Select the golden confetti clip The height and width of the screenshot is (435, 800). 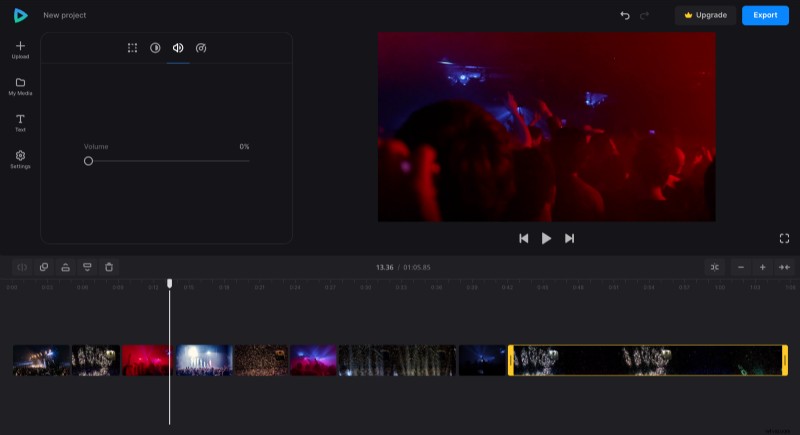[x=261, y=360]
